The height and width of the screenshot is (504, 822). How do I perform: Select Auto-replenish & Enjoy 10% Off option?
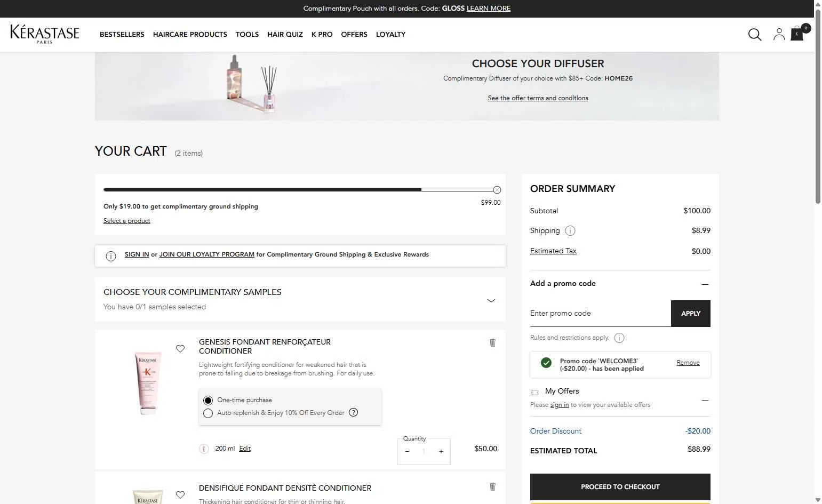[208, 413]
